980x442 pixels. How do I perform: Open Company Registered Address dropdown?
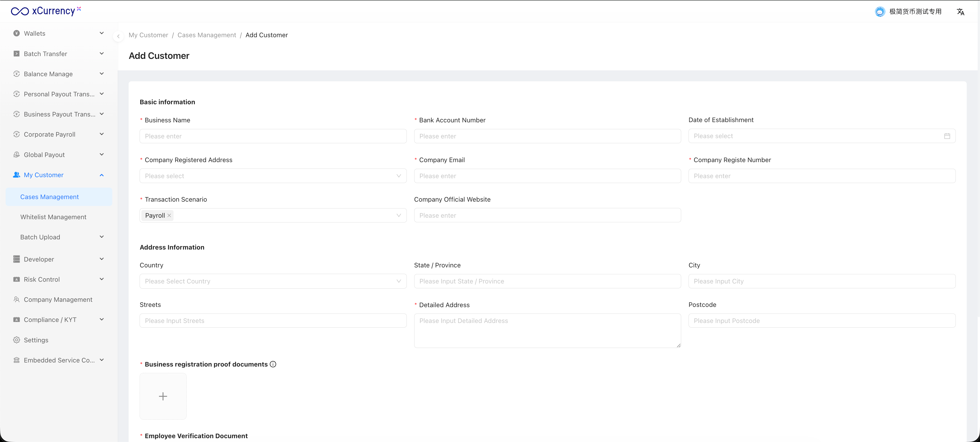[x=273, y=176]
